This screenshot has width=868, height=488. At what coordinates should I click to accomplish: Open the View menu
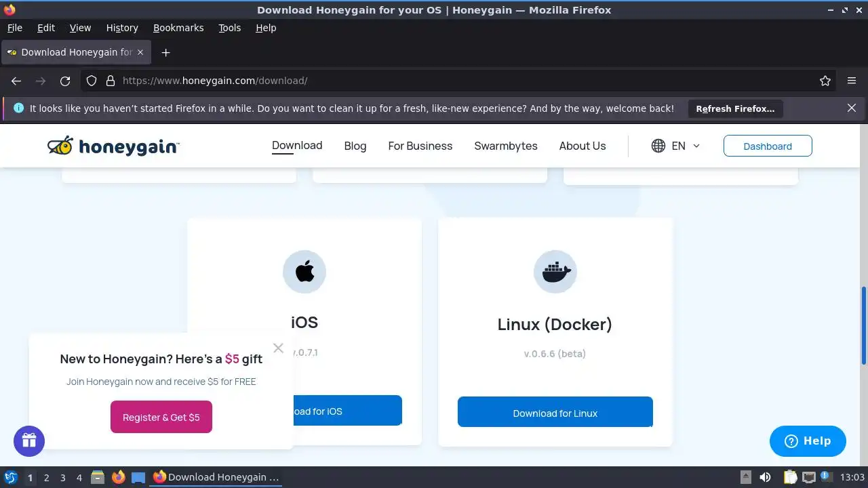tap(80, 28)
